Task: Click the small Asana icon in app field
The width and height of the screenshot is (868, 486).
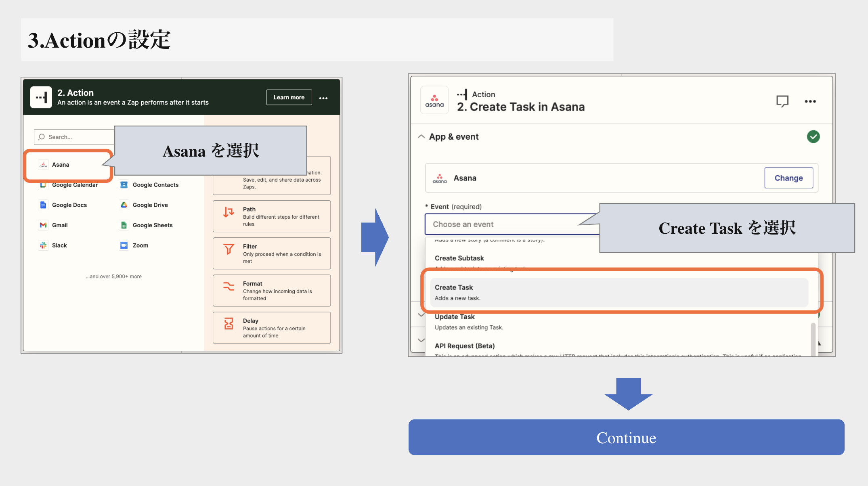Action: pos(440,178)
